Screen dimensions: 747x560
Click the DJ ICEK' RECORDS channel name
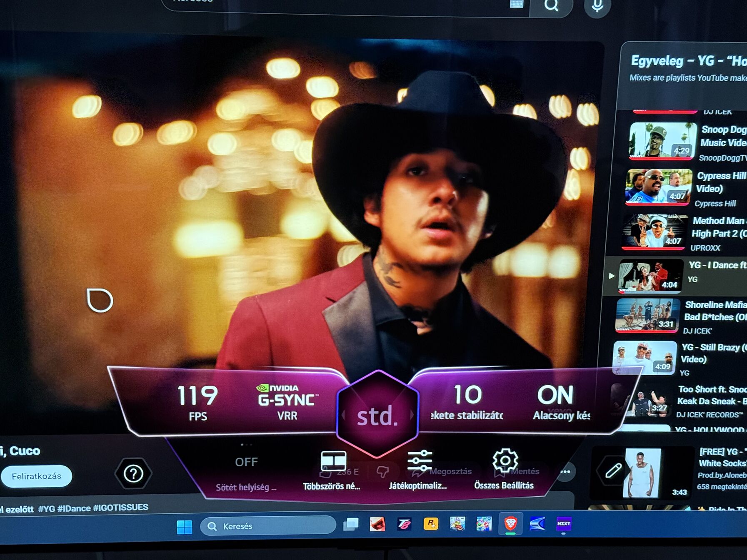tap(710, 415)
